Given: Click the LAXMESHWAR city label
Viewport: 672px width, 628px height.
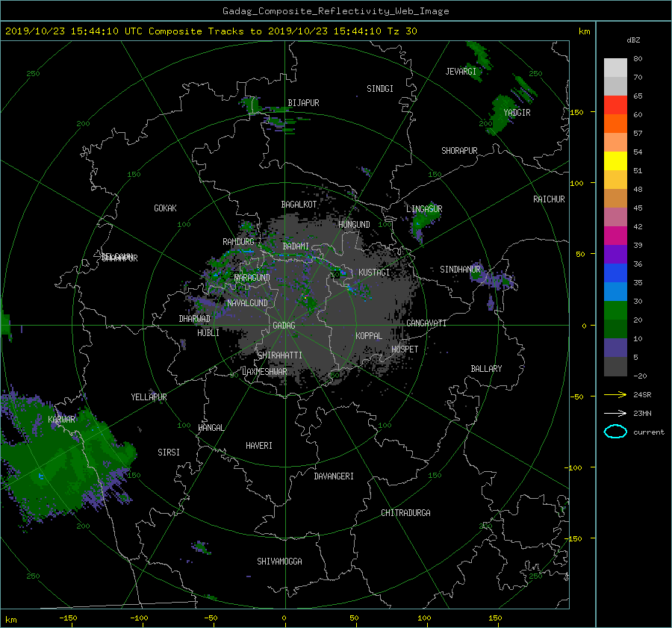Looking at the screenshot, I should [x=264, y=372].
